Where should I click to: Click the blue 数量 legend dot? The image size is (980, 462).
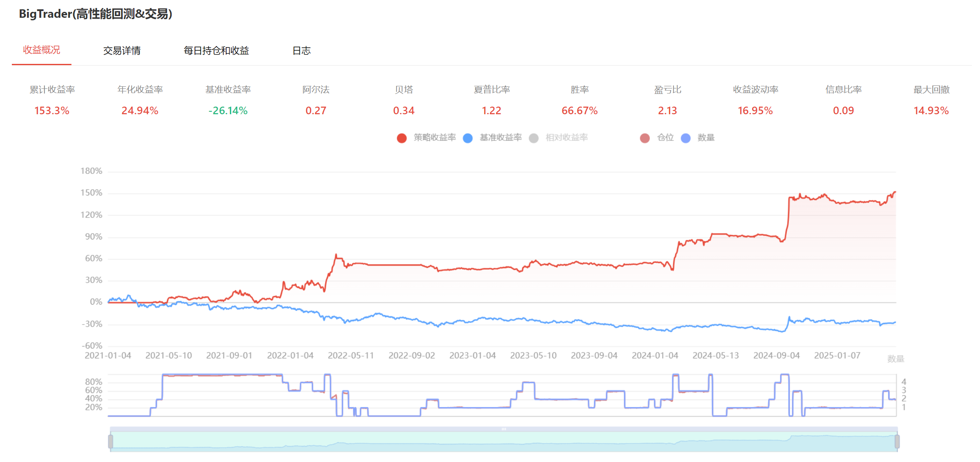(686, 138)
